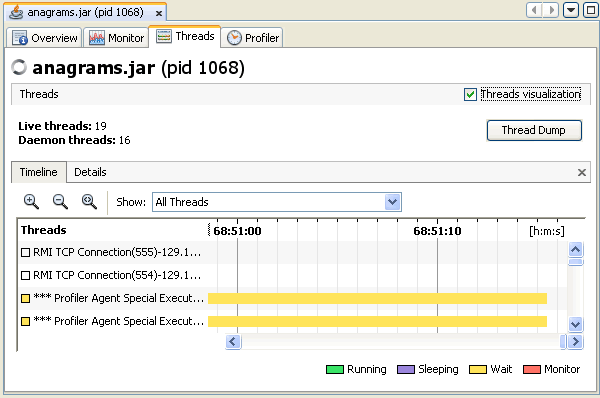Zoom in on the threads timeline
Image resolution: width=600 pixels, height=398 pixels.
pyautogui.click(x=31, y=201)
